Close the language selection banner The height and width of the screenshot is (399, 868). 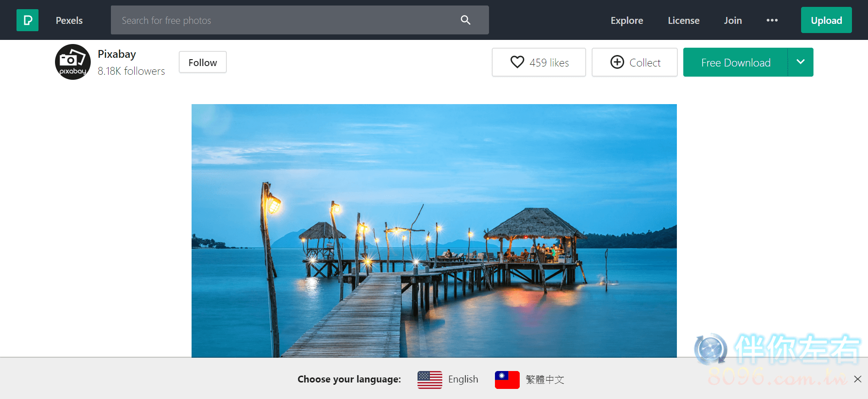point(858,379)
